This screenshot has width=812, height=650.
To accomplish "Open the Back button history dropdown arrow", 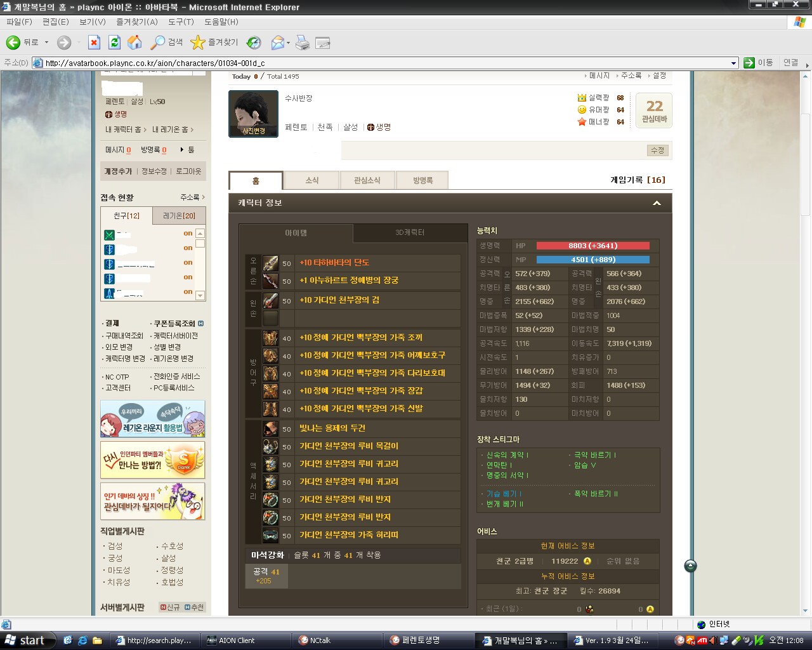I will 46,43.
